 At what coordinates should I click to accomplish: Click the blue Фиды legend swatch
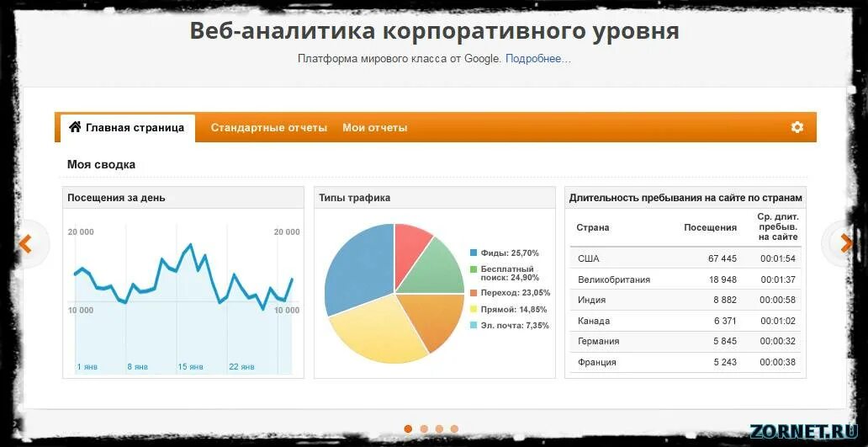tap(474, 253)
